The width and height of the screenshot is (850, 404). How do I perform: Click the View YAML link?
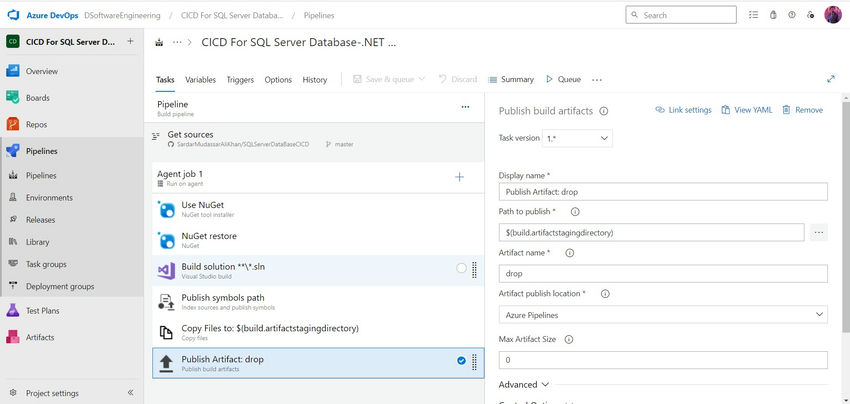coord(746,110)
